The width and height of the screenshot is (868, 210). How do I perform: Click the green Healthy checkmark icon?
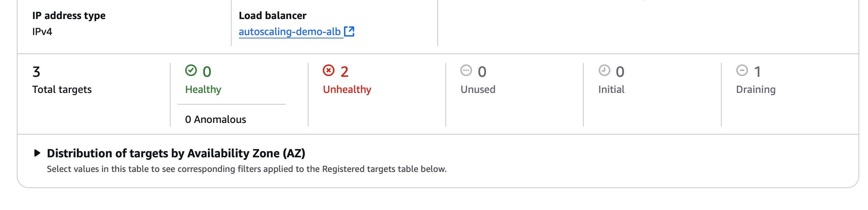191,70
